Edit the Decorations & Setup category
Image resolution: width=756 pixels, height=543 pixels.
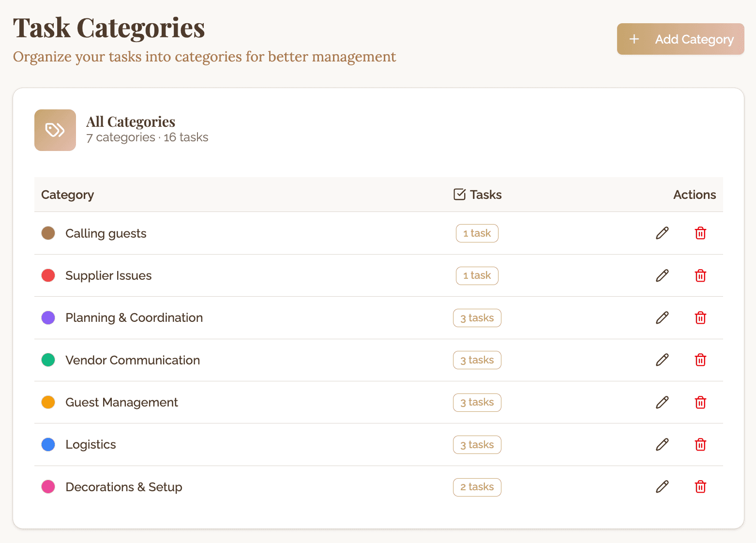662,487
